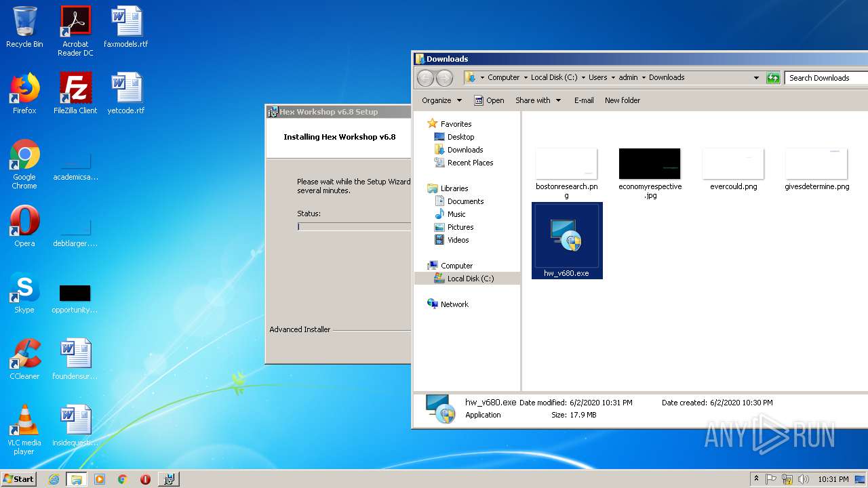Click the Downloads breadcrumb in address bar
868x488 pixels.
[x=667, y=78]
